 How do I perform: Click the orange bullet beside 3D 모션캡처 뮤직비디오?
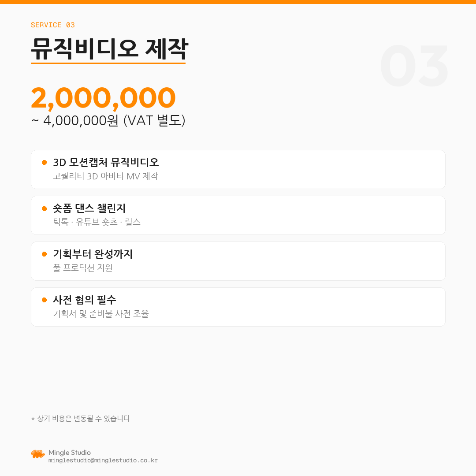(x=44, y=163)
